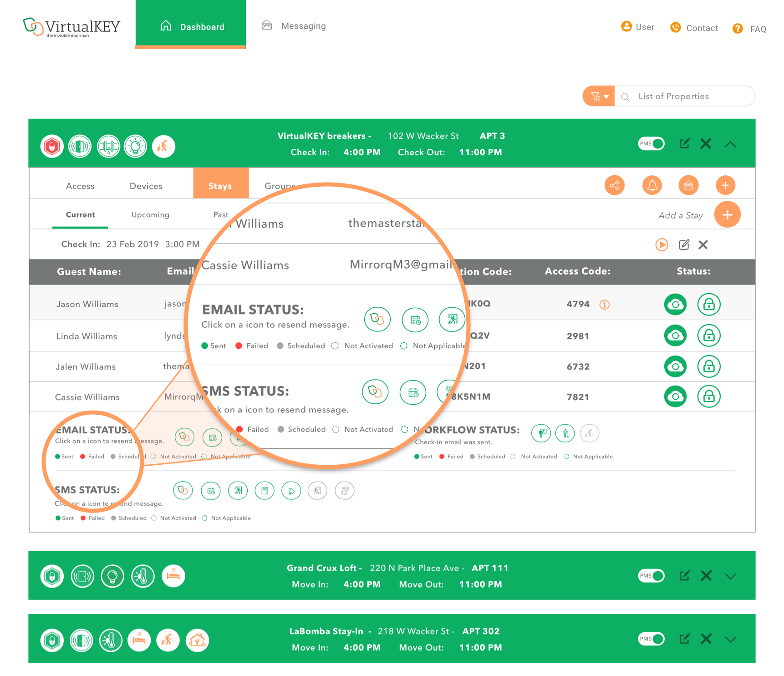The width and height of the screenshot is (784, 676).
Task: Switch to the Devices tab
Action: point(146,186)
